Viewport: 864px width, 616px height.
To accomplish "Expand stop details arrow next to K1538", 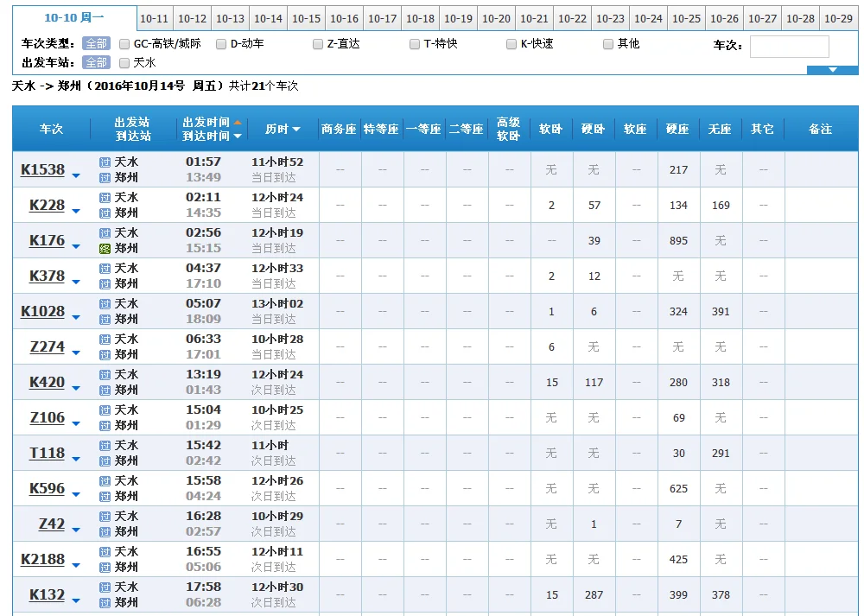I will point(76,176).
